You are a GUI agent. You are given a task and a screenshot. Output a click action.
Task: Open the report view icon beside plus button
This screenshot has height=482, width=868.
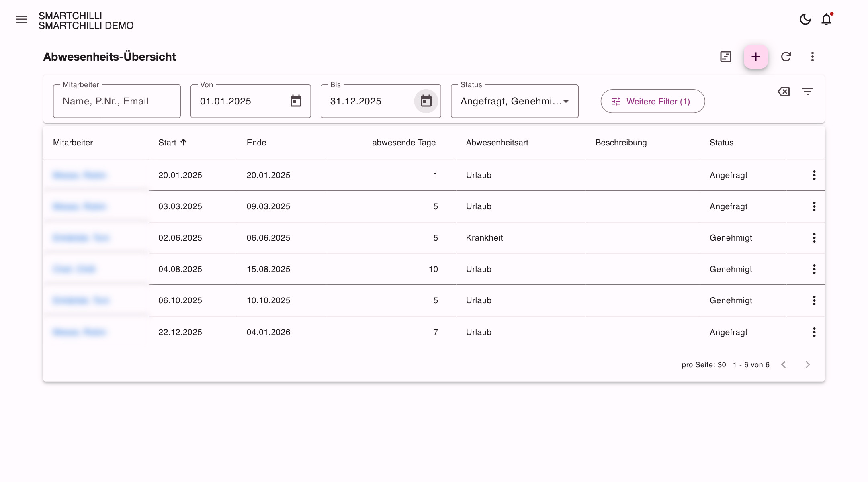(x=726, y=57)
